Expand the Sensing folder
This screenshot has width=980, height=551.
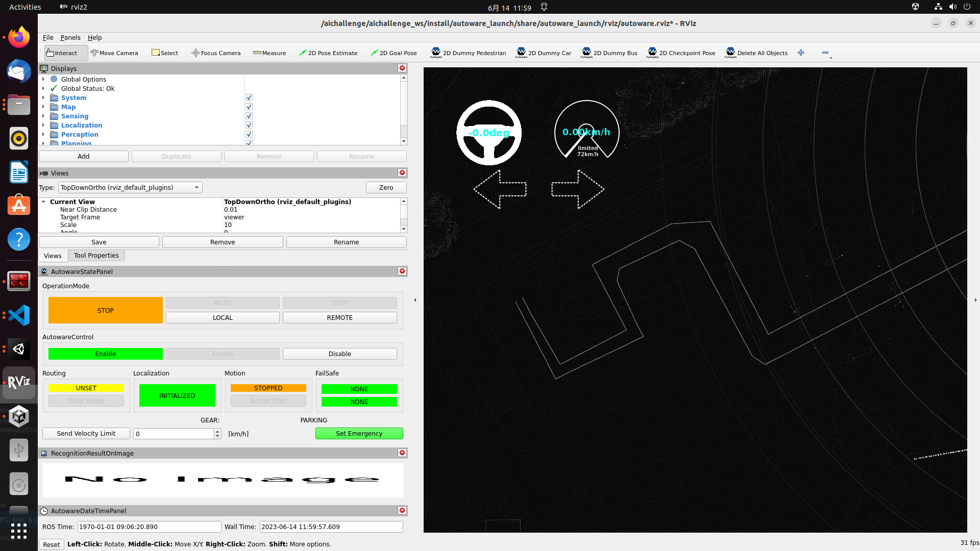(x=43, y=116)
